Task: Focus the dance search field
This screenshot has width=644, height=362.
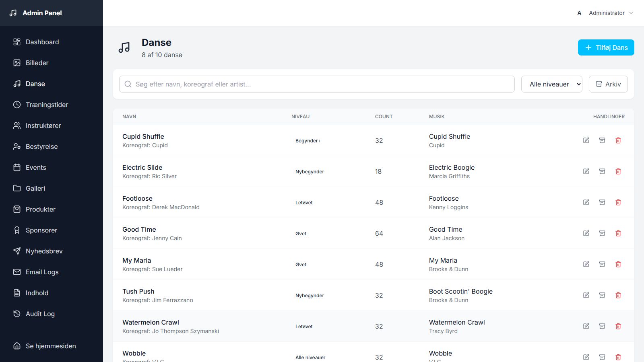Action: tap(317, 84)
